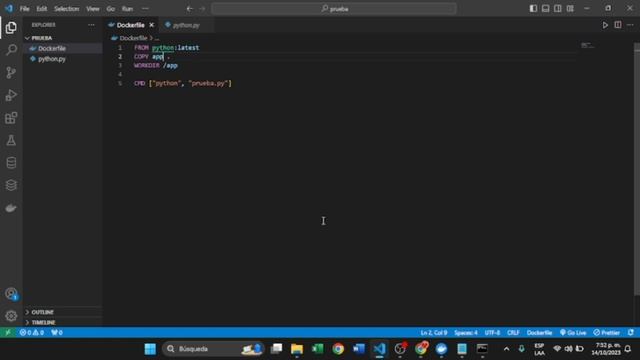Click the editor minimap preview

click(587, 45)
